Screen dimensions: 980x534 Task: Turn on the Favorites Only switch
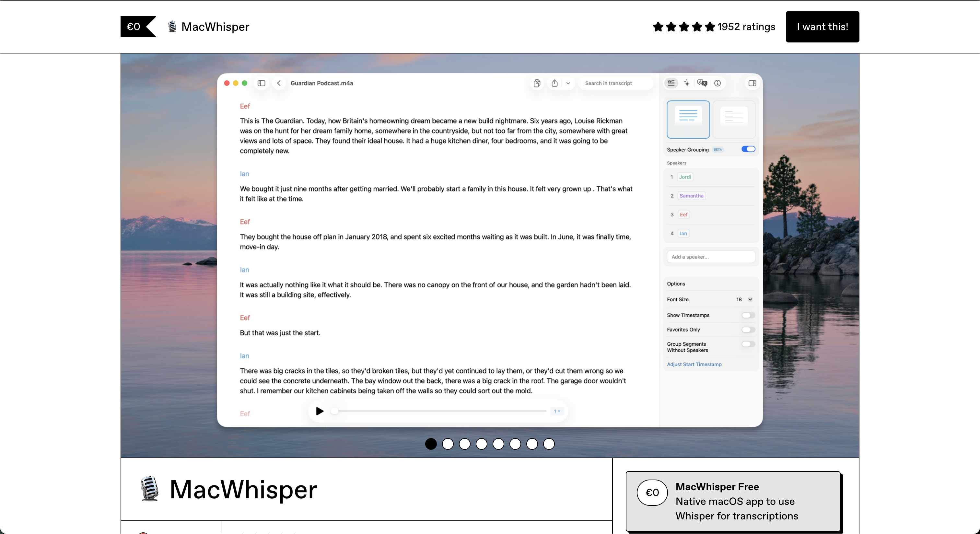tap(748, 330)
